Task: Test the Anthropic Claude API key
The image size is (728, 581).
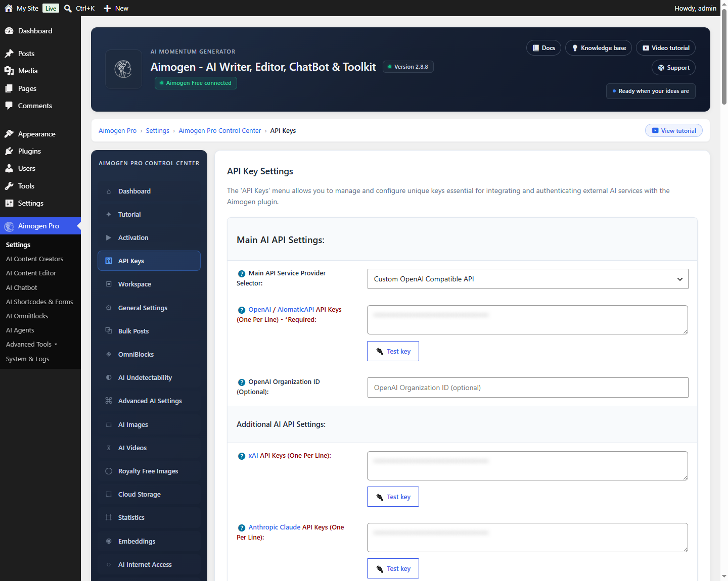Action: pyautogui.click(x=393, y=568)
